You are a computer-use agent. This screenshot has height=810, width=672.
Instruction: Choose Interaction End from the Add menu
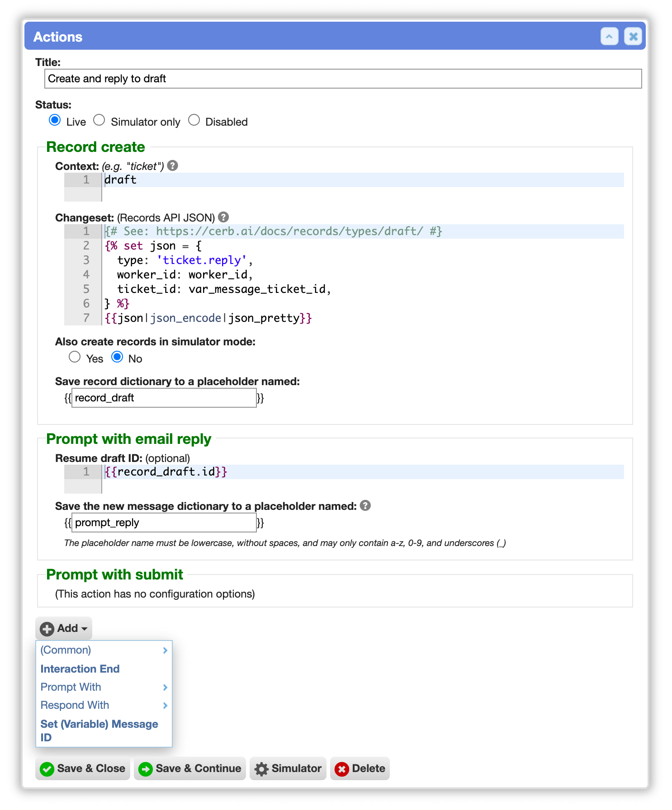(x=80, y=669)
